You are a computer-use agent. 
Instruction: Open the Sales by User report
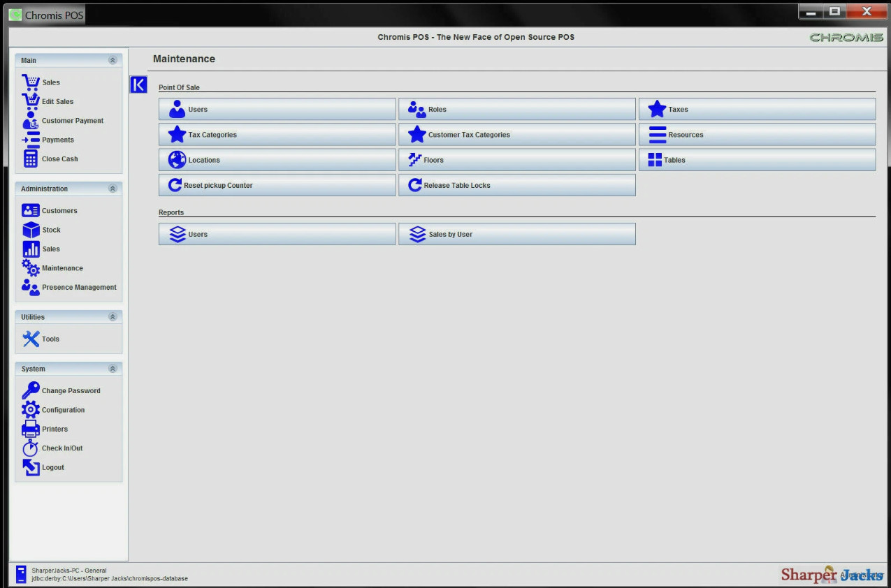(x=517, y=234)
